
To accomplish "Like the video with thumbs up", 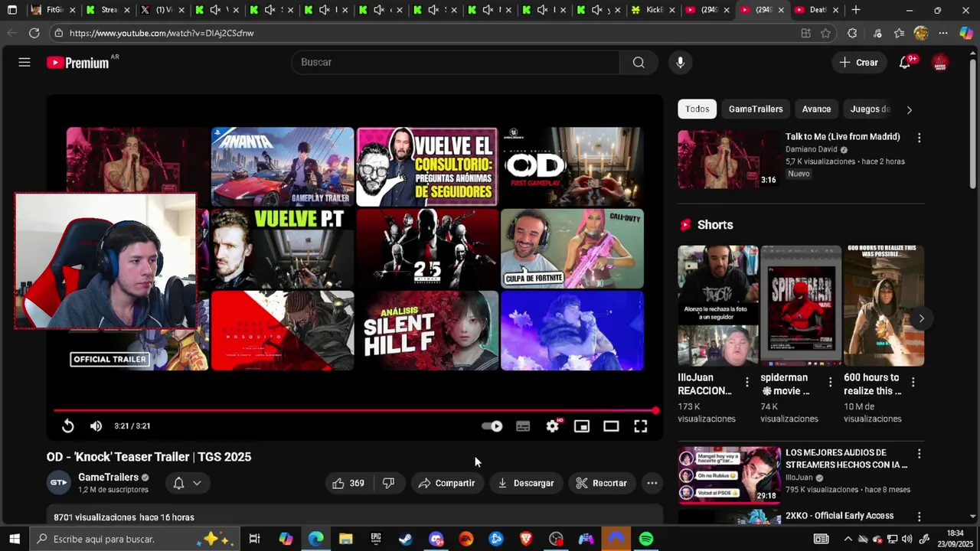I will tap(348, 483).
